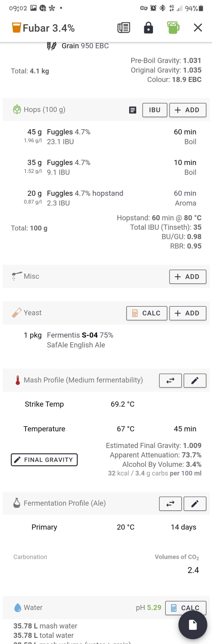Close the Fubar recipe with X
The height and width of the screenshot is (644, 212).
tap(198, 27)
